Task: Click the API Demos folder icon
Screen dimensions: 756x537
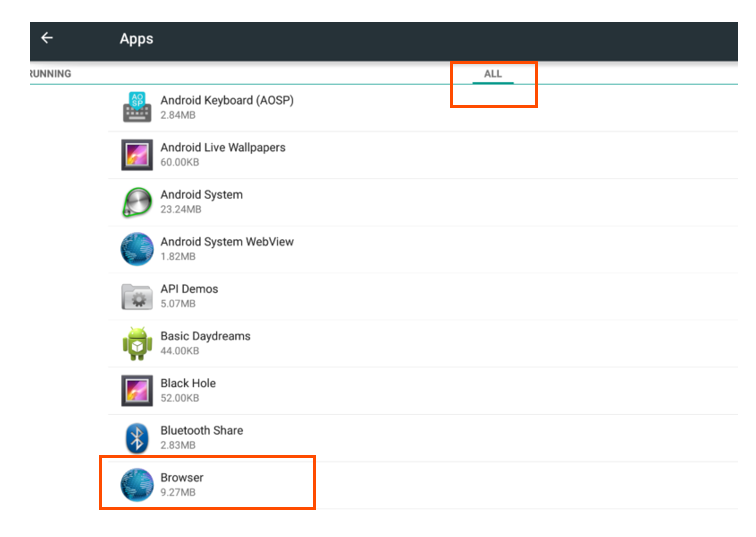Action: [x=137, y=296]
